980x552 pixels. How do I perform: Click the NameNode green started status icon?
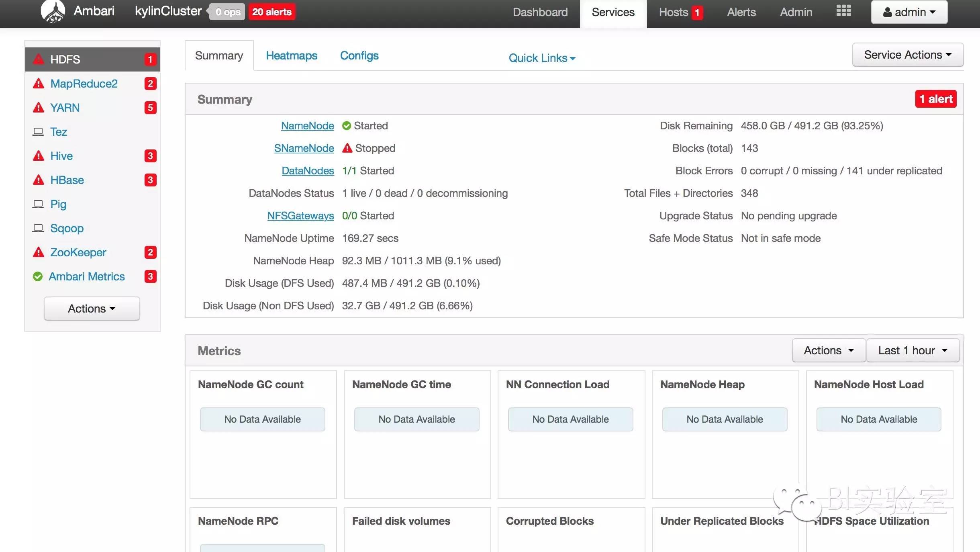pyautogui.click(x=347, y=126)
